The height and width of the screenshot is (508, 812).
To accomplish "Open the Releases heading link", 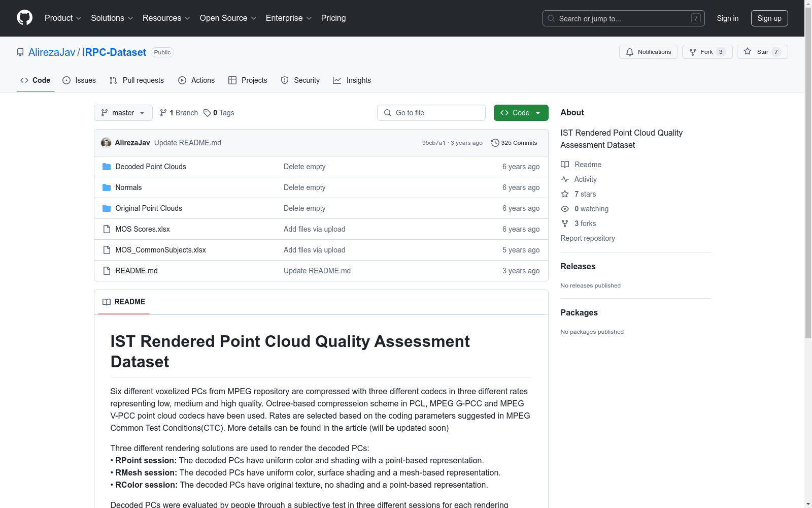I will click(x=578, y=267).
